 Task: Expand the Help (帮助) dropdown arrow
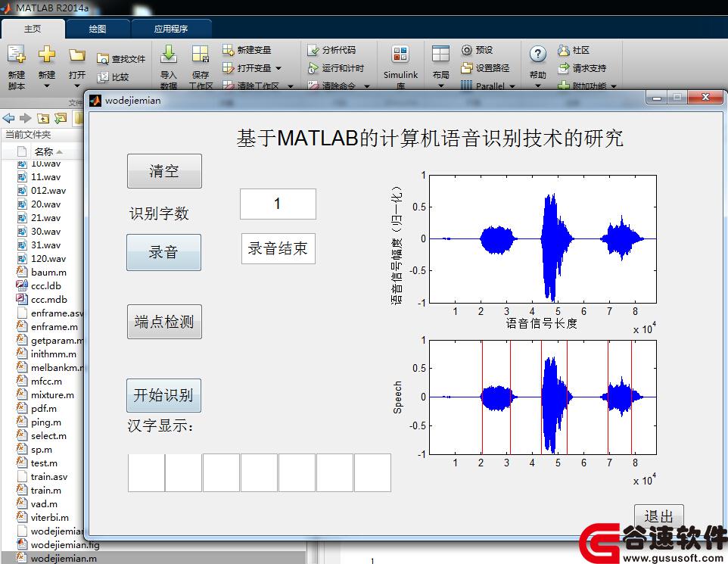coord(537,86)
